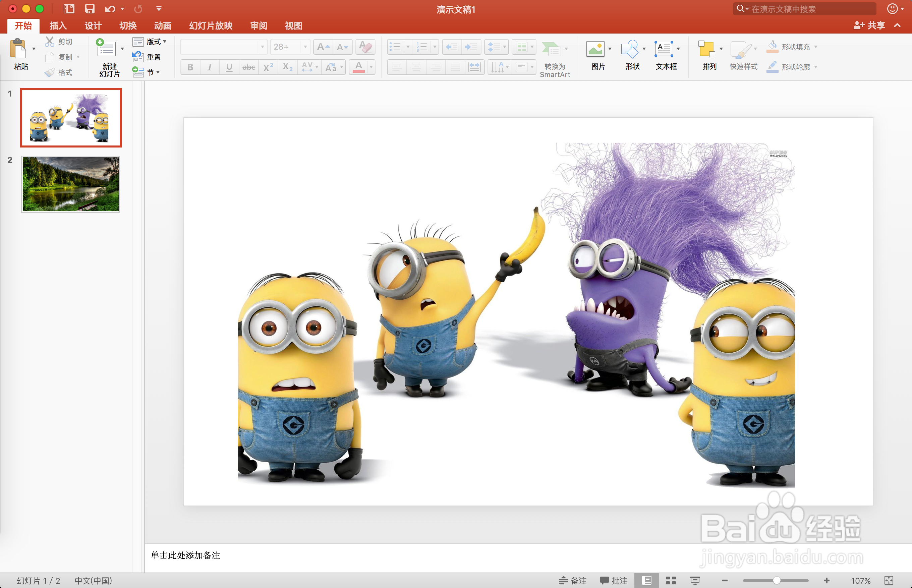Screen dimensions: 912x588
Task: Click the New Slide icon
Action: click(x=106, y=49)
